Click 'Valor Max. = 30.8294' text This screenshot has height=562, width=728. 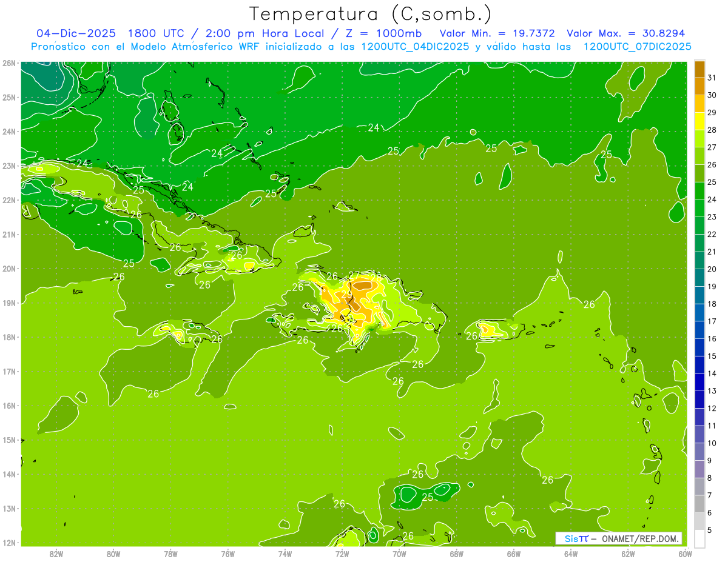coord(626,33)
